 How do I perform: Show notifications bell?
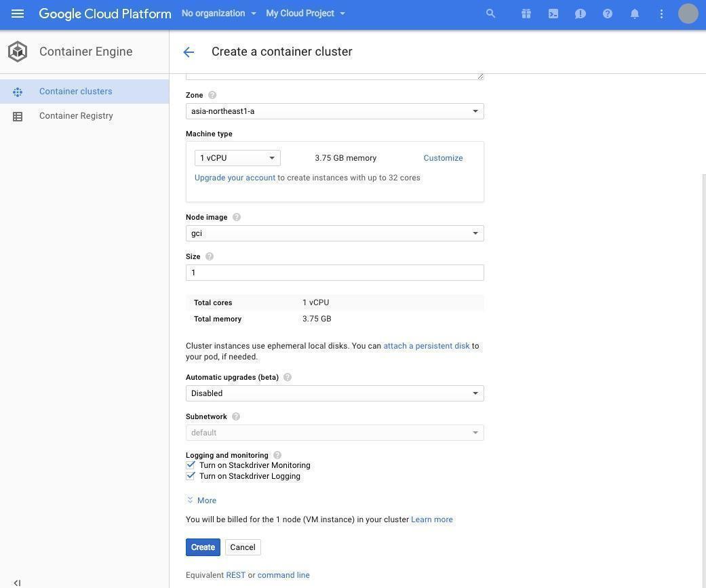(x=634, y=14)
